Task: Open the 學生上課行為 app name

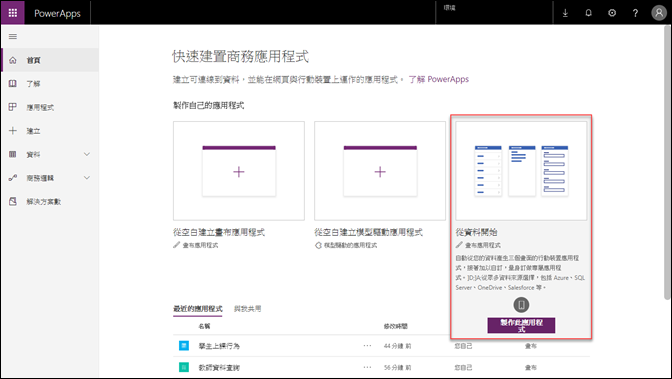Action: tap(219, 346)
